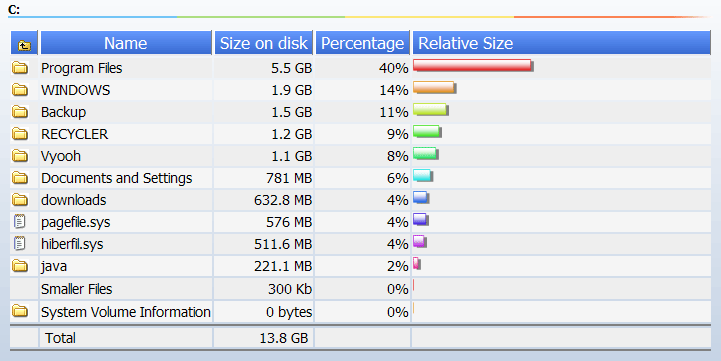Click the Total row size value

click(x=284, y=338)
